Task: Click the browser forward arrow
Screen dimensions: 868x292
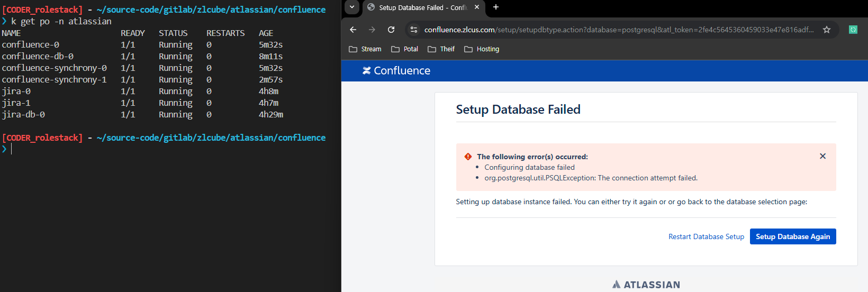Action: [372, 30]
